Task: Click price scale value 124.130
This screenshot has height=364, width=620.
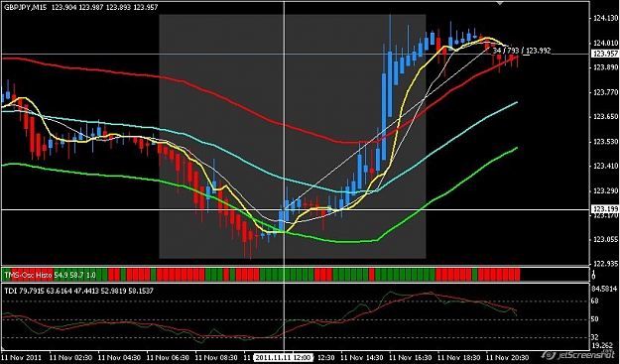Action: click(605, 18)
